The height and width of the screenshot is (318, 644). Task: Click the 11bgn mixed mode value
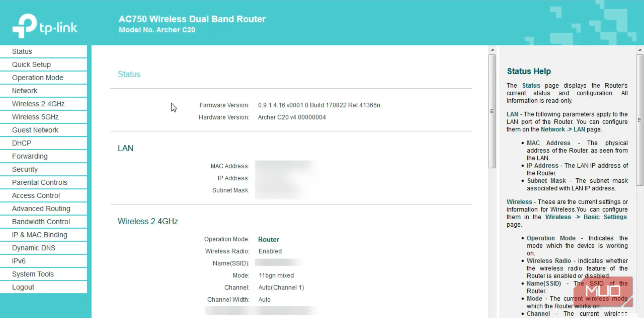click(x=276, y=275)
